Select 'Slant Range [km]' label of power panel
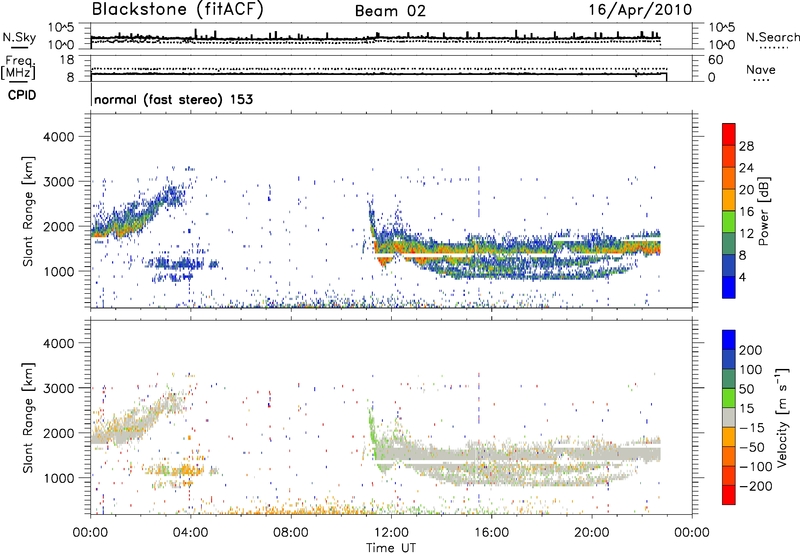The image size is (800, 554). tap(28, 211)
